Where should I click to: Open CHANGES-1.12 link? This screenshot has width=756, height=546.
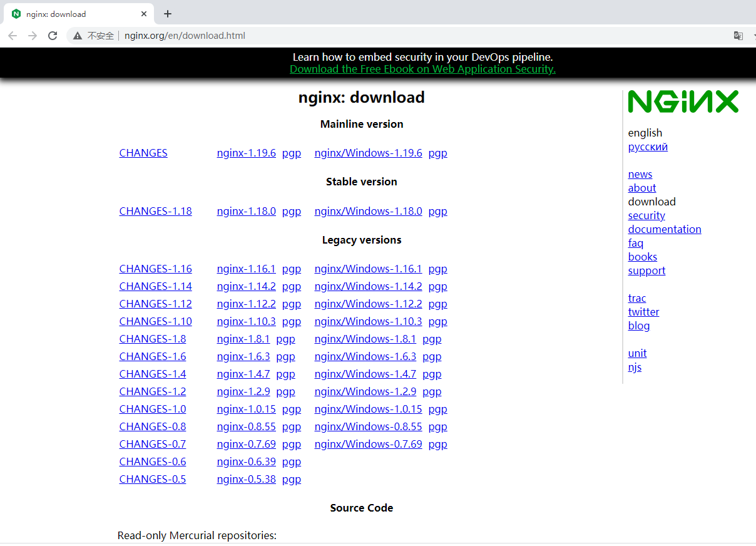coord(155,304)
